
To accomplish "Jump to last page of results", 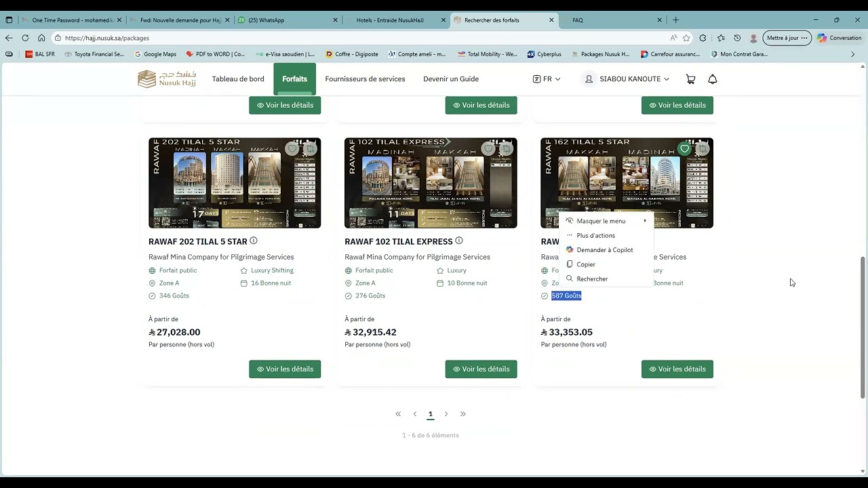I will pos(463,414).
